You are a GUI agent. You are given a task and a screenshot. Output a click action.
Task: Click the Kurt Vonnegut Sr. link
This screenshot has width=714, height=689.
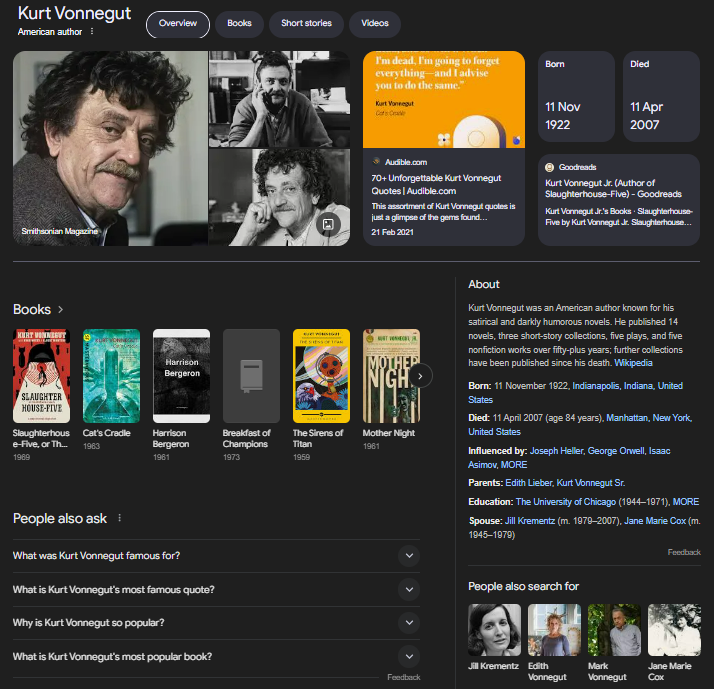pyautogui.click(x=591, y=483)
